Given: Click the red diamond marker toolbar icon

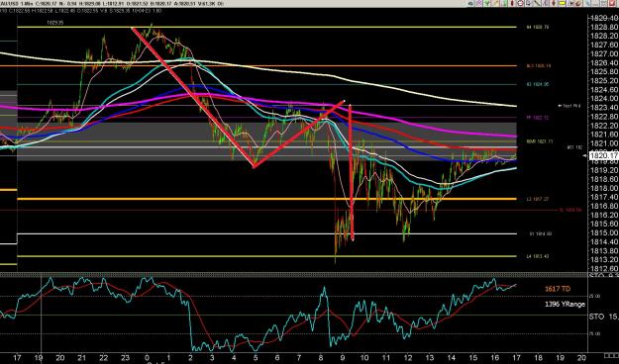Looking at the screenshot, I should 554,3.
